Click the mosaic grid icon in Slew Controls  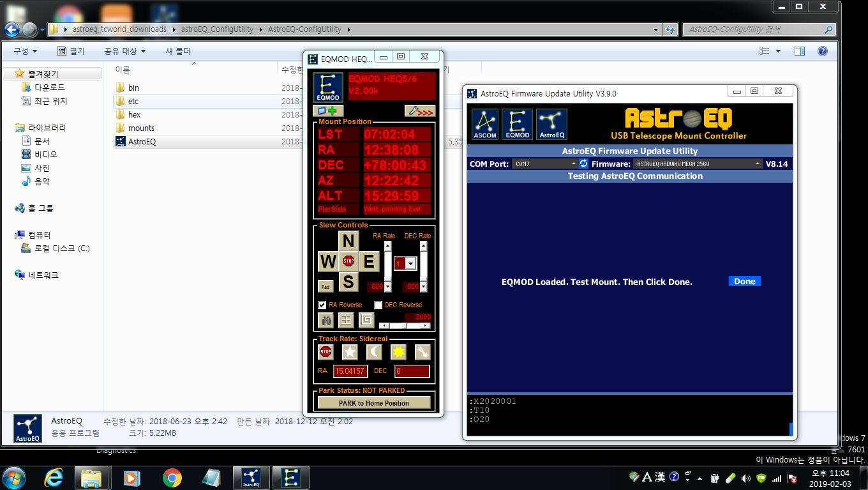(346, 320)
